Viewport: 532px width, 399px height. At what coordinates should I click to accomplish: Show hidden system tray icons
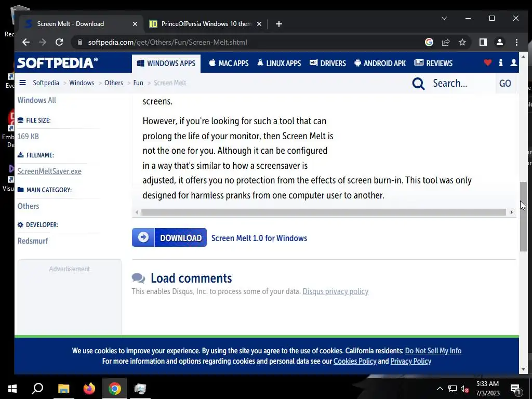(440, 389)
